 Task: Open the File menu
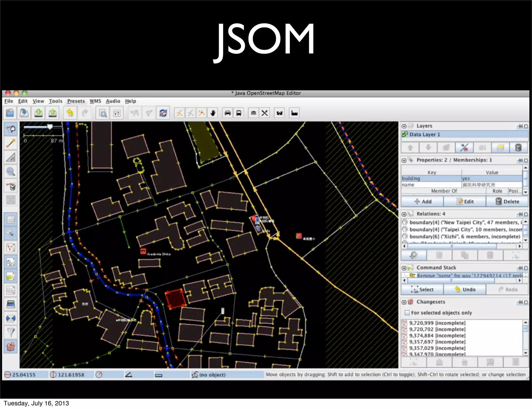pos(9,101)
